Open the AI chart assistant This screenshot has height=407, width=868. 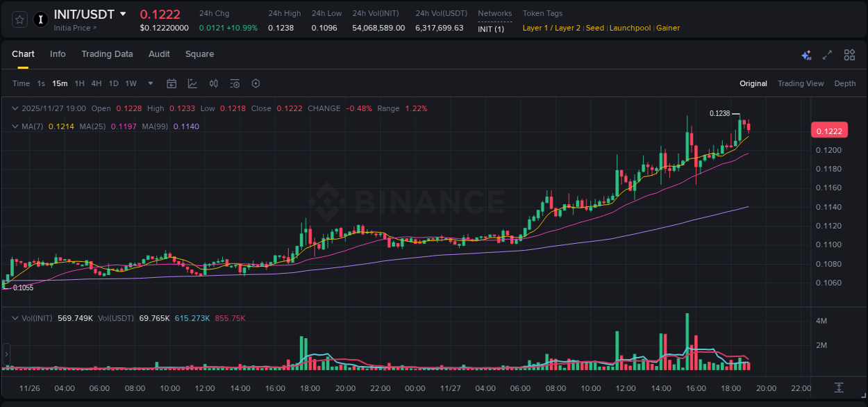pyautogui.click(x=806, y=54)
